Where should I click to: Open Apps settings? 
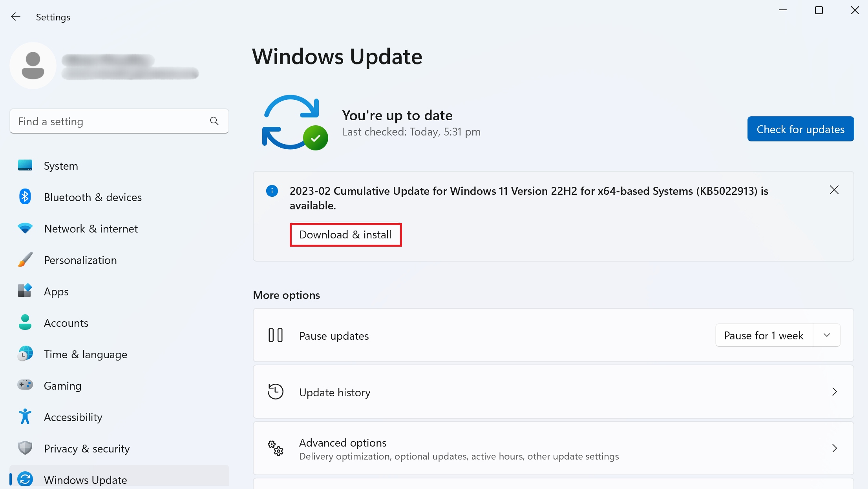click(x=56, y=291)
